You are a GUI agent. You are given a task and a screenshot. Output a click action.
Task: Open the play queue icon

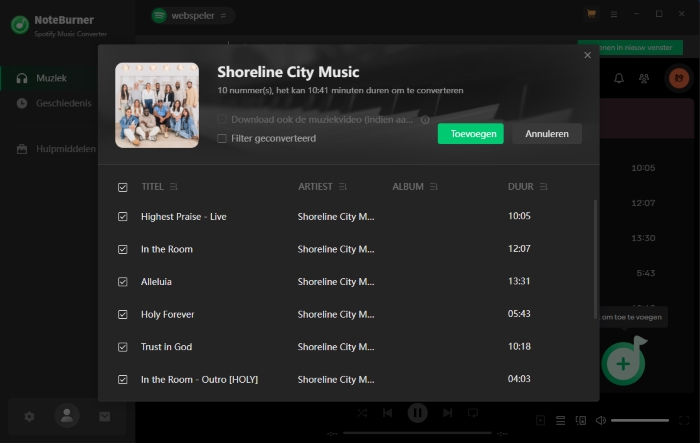pyautogui.click(x=560, y=420)
